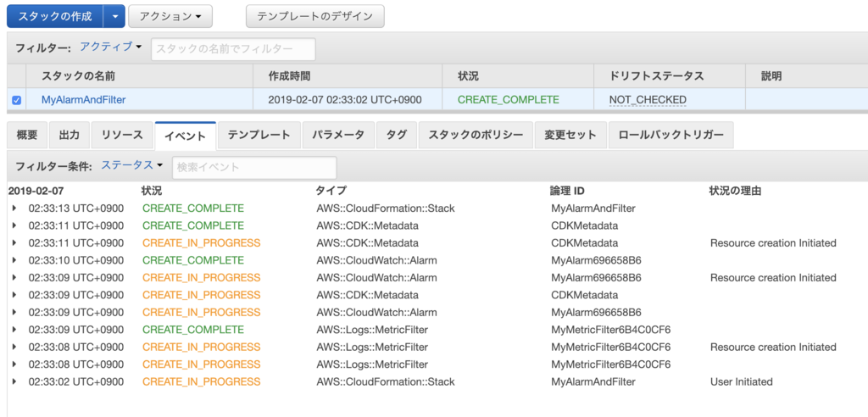868x417 pixels.
Task: Expand the 02:33:09 MetricFilter CREATE_COMPLETE event
Action: tap(14, 330)
